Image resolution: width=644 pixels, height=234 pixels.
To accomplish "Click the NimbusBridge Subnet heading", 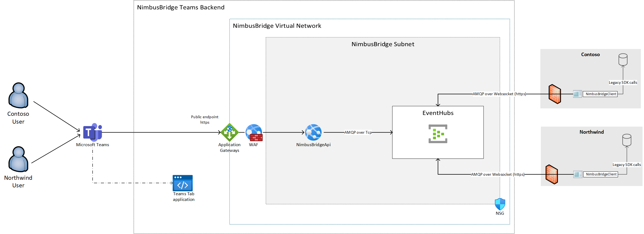I will pyautogui.click(x=383, y=44).
